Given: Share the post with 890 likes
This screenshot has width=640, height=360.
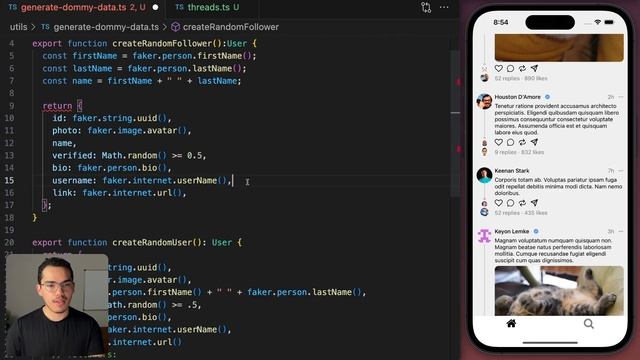Looking at the screenshot, I should (x=534, y=68).
